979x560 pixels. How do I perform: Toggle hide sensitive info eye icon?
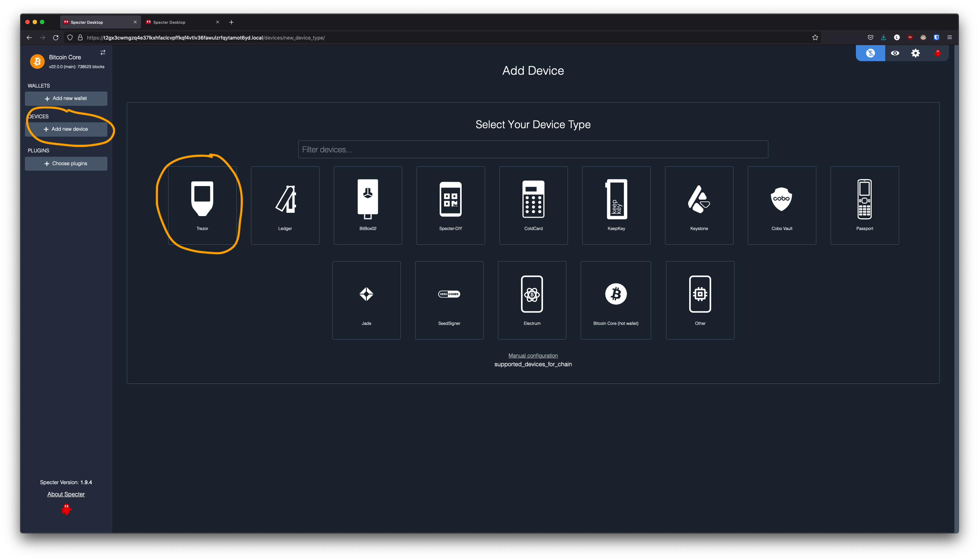(x=895, y=53)
